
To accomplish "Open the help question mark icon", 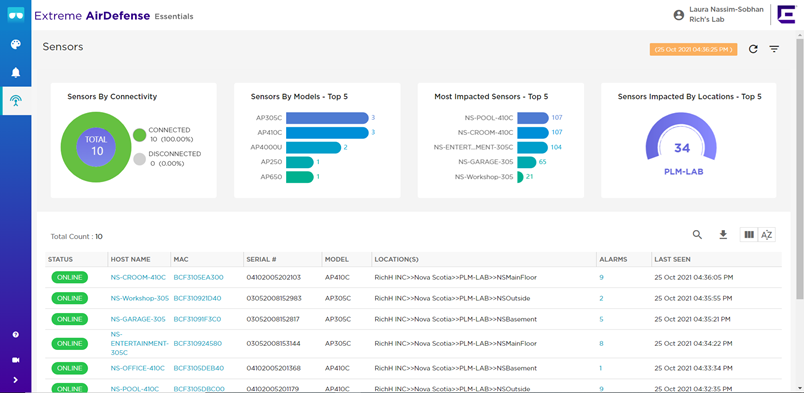I will pyautogui.click(x=15, y=335).
